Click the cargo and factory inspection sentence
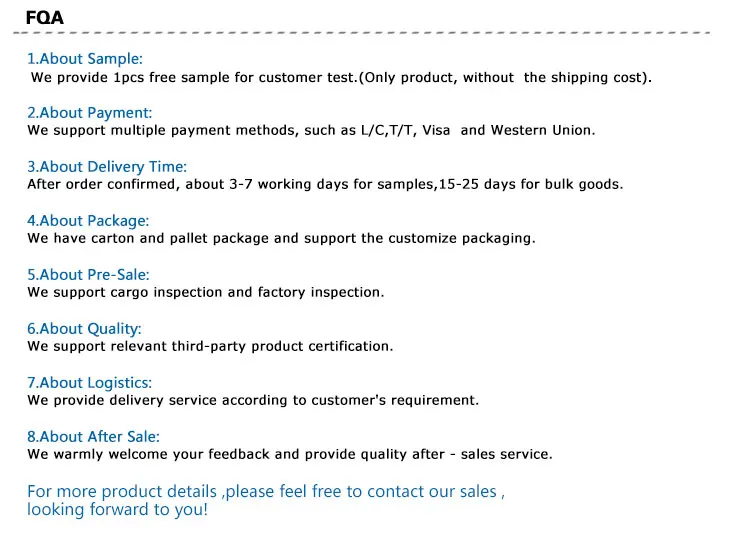Viewport: 750px width, 536px height. coord(205,293)
